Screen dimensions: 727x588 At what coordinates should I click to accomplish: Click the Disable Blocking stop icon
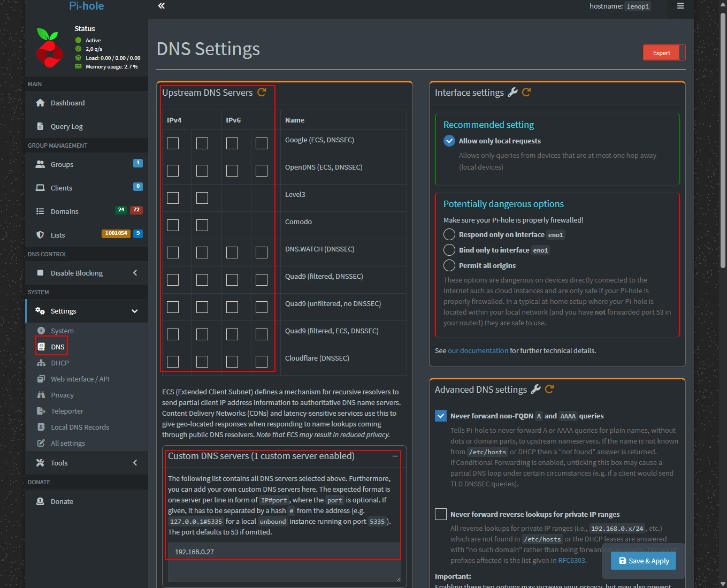40,273
